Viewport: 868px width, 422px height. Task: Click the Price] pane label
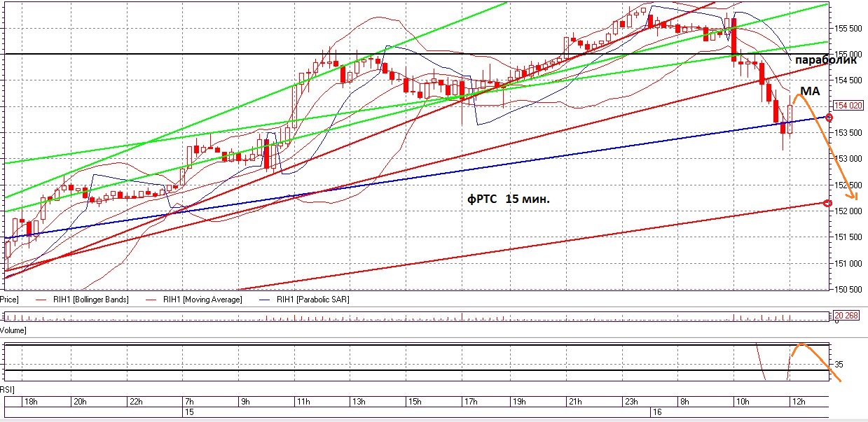point(8,300)
